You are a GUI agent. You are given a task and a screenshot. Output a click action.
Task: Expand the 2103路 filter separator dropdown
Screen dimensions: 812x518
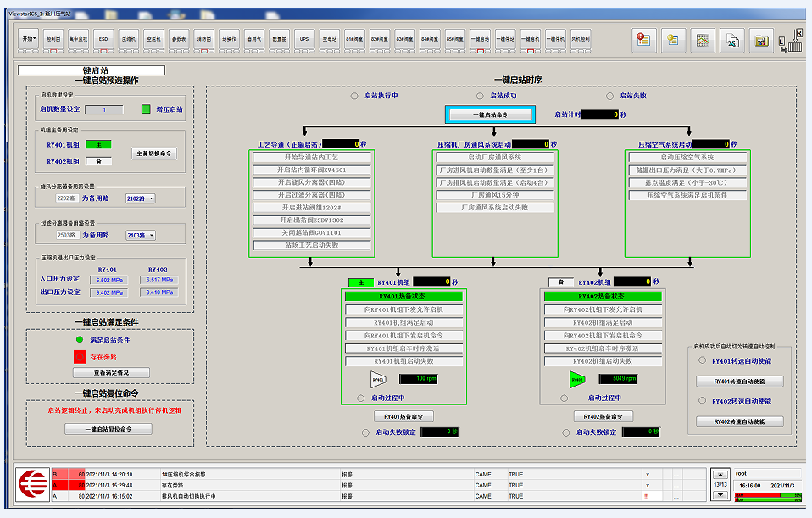click(140, 235)
